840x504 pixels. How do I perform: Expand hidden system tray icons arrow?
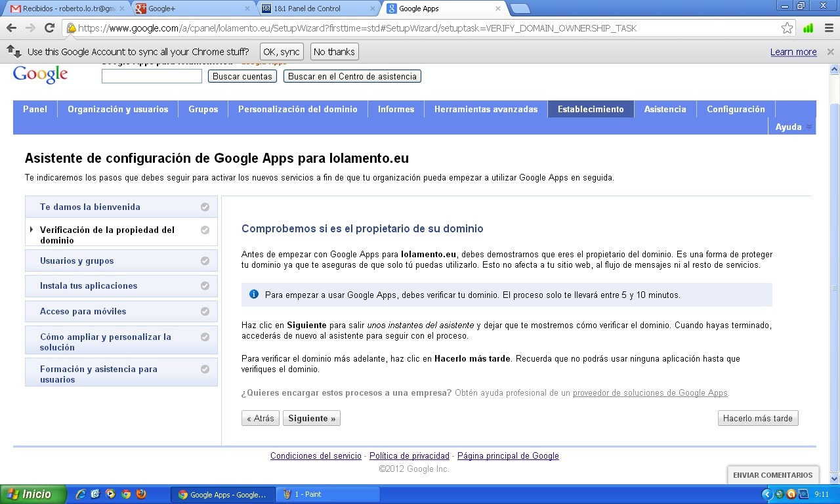(x=767, y=494)
